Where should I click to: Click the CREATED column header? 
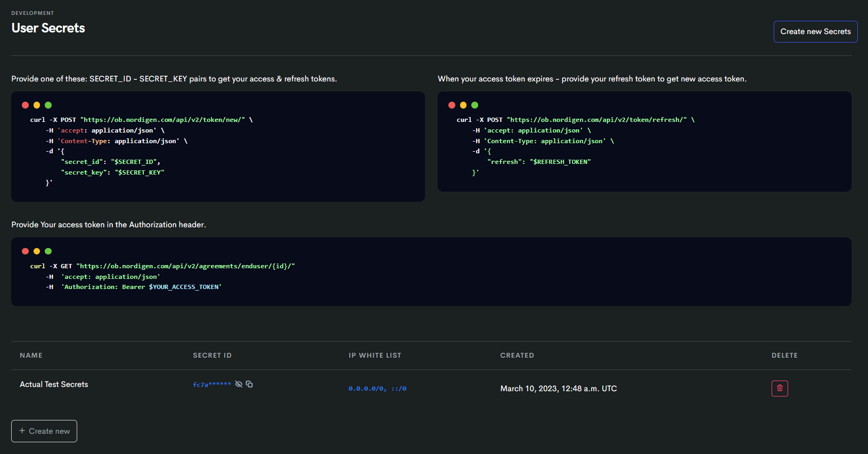(517, 356)
